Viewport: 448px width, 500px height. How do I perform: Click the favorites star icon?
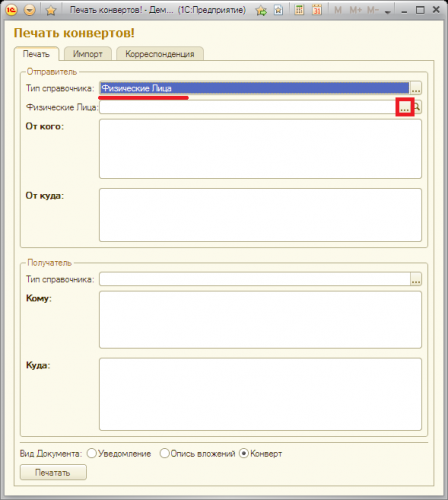tap(51, 11)
